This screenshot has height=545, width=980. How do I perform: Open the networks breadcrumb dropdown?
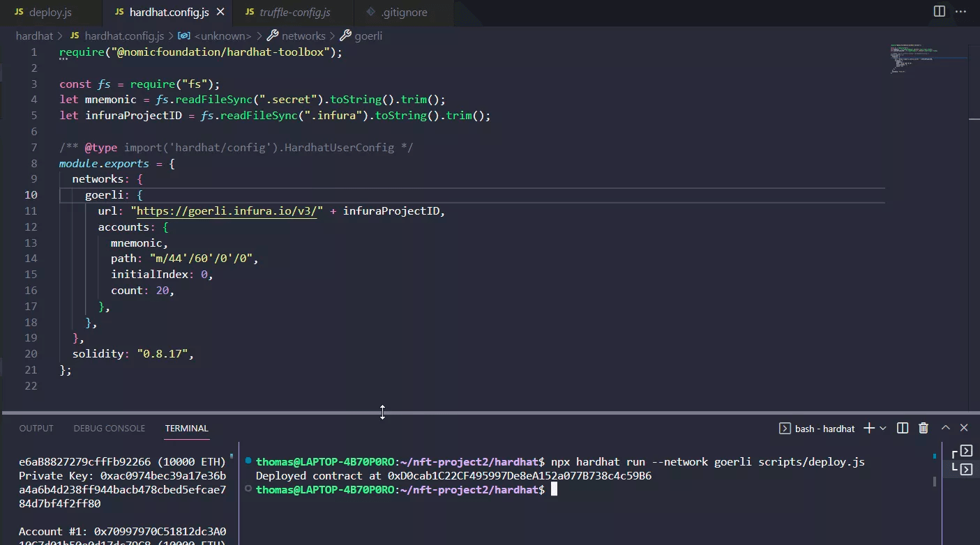click(303, 36)
